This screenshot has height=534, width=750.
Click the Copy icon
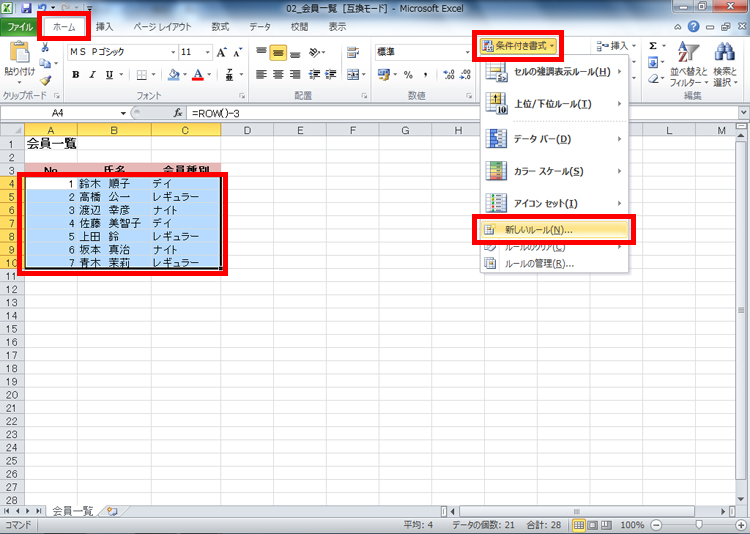45,63
